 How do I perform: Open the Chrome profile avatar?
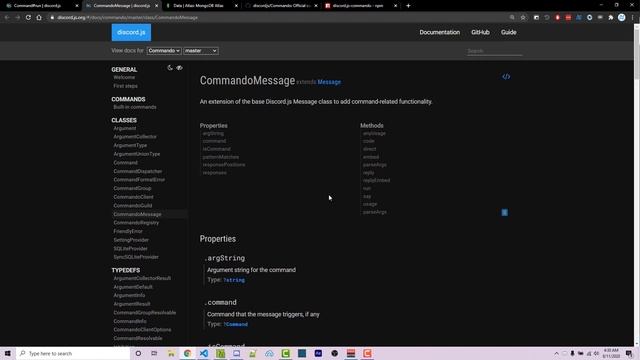click(x=622, y=18)
